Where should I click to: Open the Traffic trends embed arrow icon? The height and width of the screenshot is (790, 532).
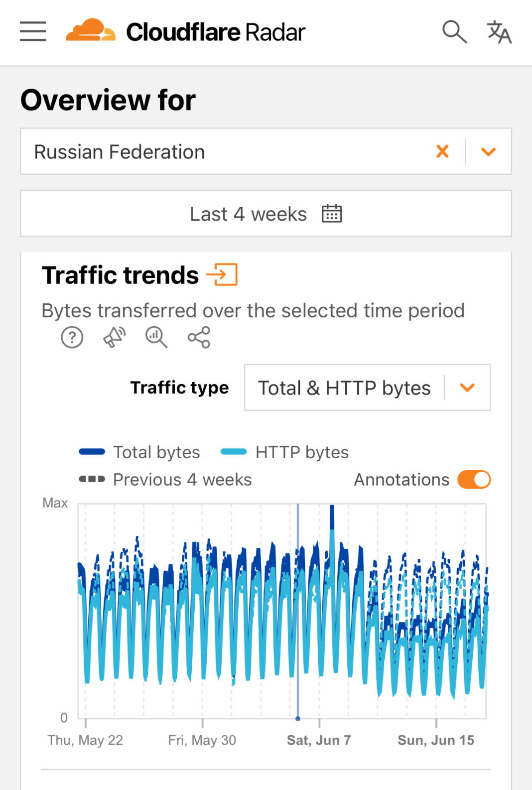(x=222, y=275)
